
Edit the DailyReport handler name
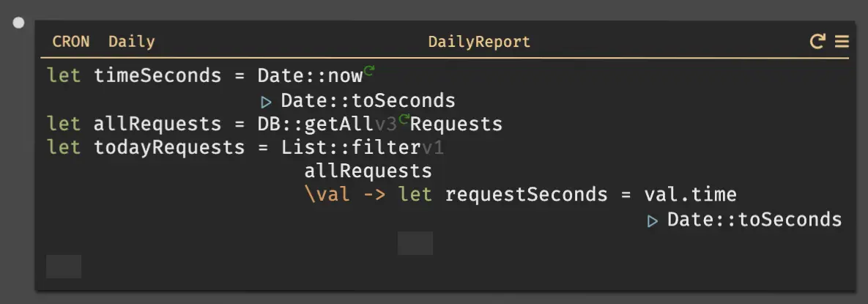[x=479, y=42]
